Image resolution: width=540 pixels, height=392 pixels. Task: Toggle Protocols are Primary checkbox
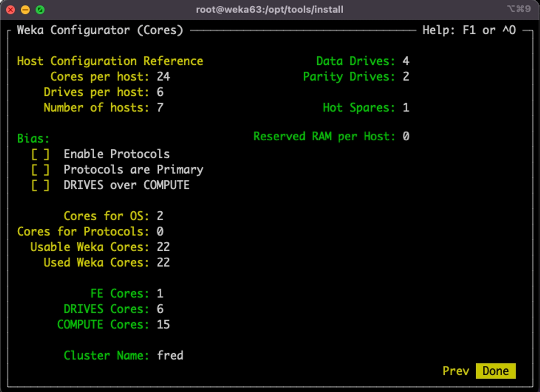coord(40,170)
